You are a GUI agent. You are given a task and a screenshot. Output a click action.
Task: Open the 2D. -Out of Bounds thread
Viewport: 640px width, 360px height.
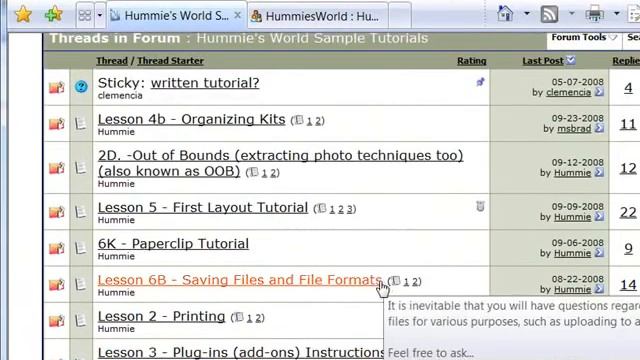click(x=280, y=163)
